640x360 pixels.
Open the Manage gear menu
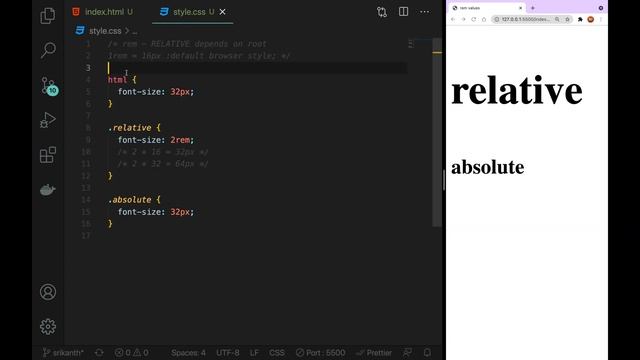(48, 327)
